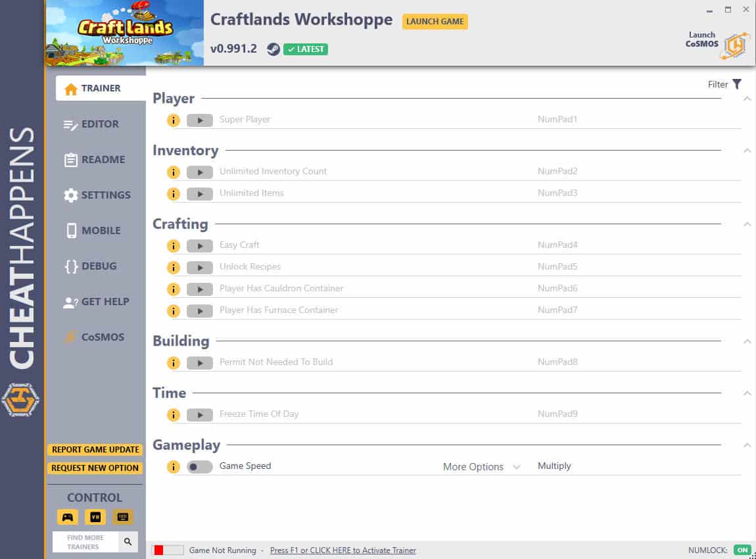Open info for Game Speed option
Image resolution: width=756 pixels, height=559 pixels.
pos(173,467)
